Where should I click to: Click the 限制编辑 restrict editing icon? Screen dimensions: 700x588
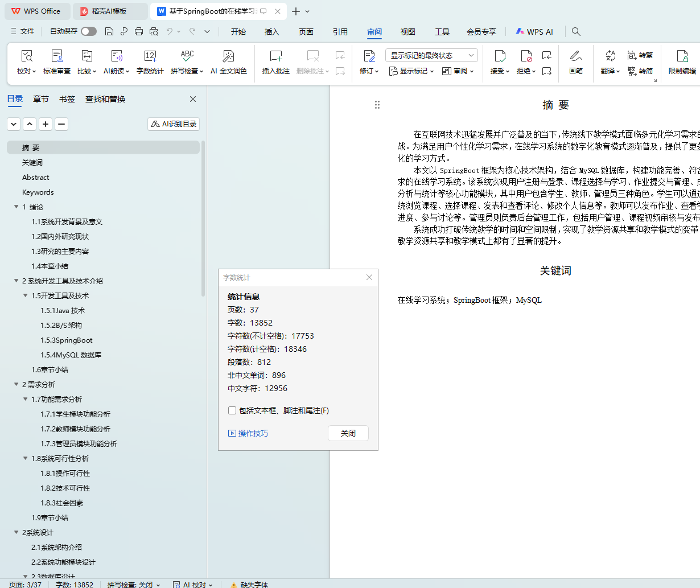click(x=682, y=61)
